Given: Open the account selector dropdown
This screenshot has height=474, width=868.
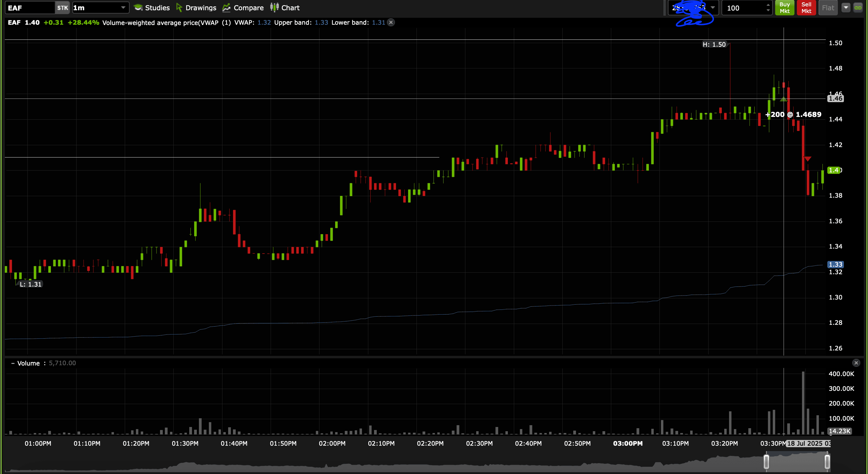Looking at the screenshot, I should (713, 8).
